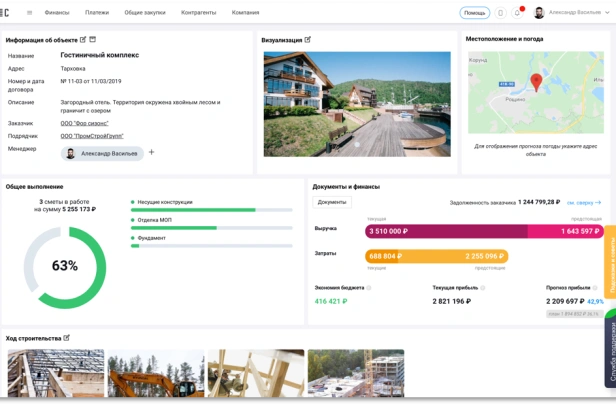This screenshot has height=405, width=616.
Task: Add a manager with plus icon
Action: pyautogui.click(x=151, y=152)
